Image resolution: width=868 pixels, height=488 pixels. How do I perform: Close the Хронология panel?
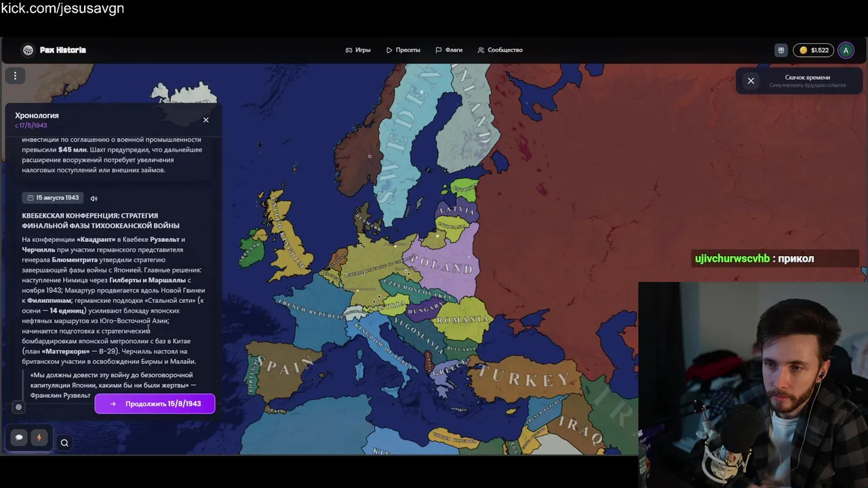tap(206, 120)
